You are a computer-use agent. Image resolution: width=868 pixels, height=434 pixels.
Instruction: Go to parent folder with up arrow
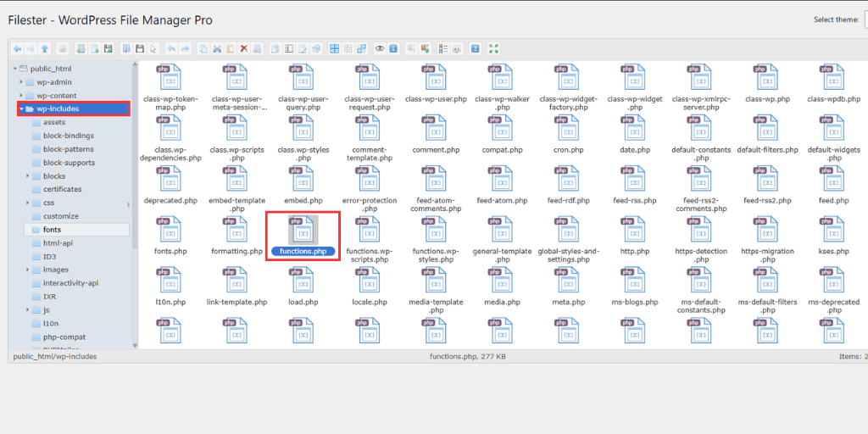coord(45,48)
